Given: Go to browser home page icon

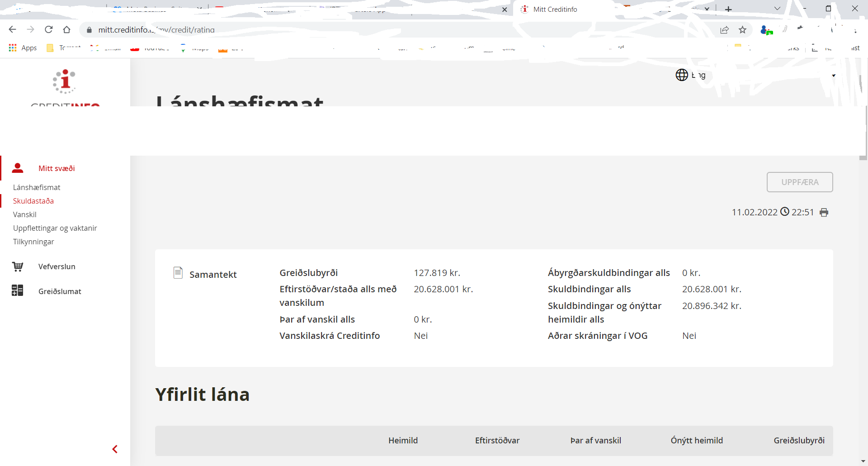Looking at the screenshot, I should pyautogui.click(x=67, y=30).
